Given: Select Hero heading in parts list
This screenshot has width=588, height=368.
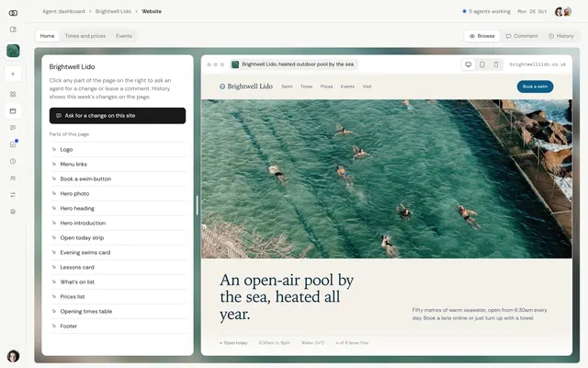Looking at the screenshot, I should tap(119, 209).
